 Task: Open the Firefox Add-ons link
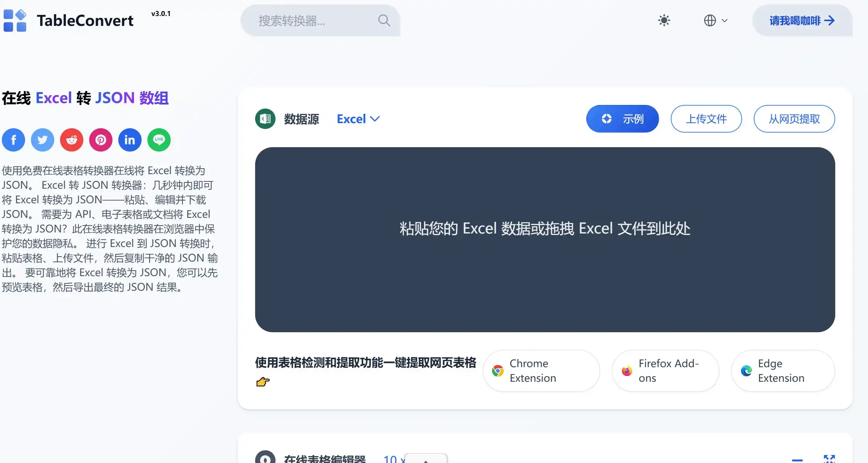coord(665,371)
